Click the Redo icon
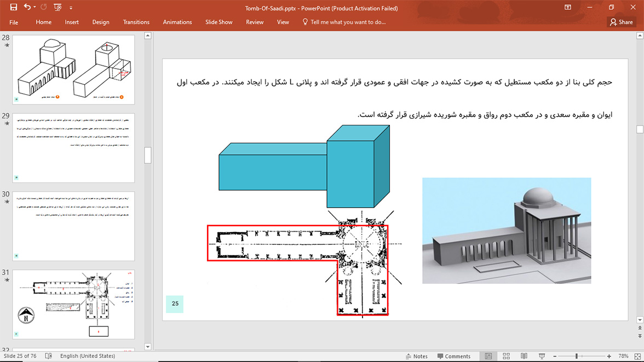Screen dimensions: 644x362 pos(44,7)
